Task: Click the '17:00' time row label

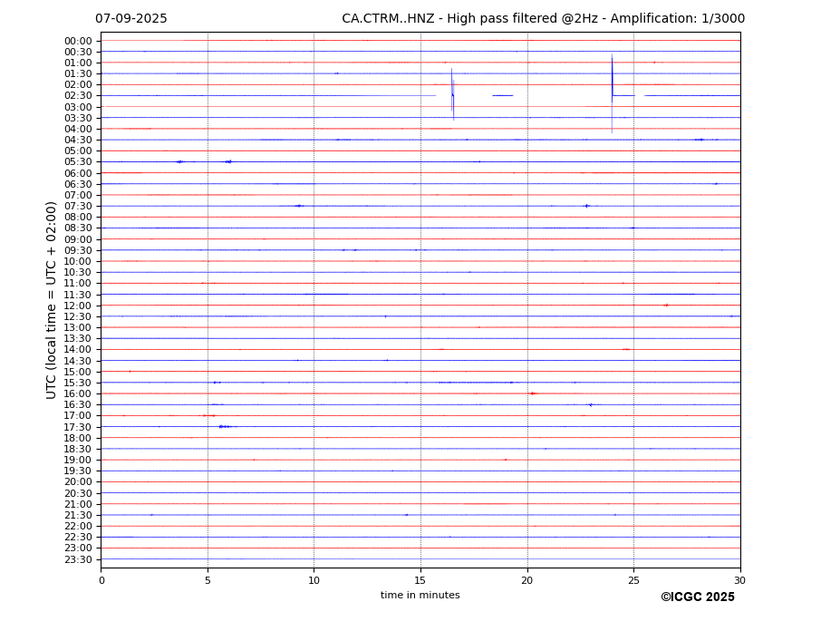Action: tap(78, 416)
